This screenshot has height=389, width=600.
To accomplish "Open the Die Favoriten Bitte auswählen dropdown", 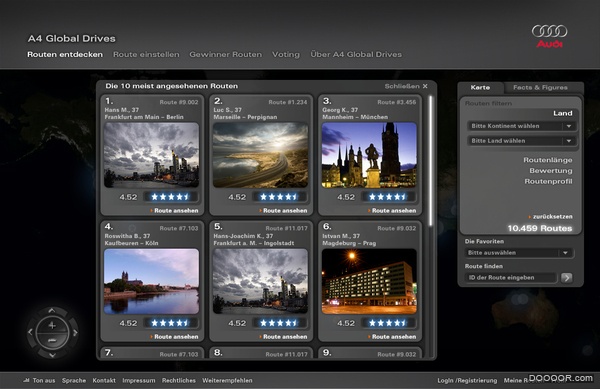I will coord(519,253).
